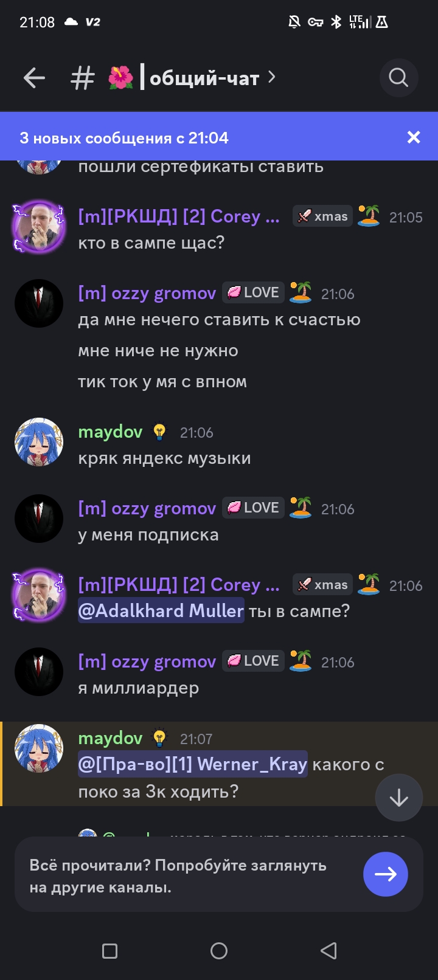The image size is (438, 980).
Task: Tap the back arrow in the header
Action: (34, 78)
